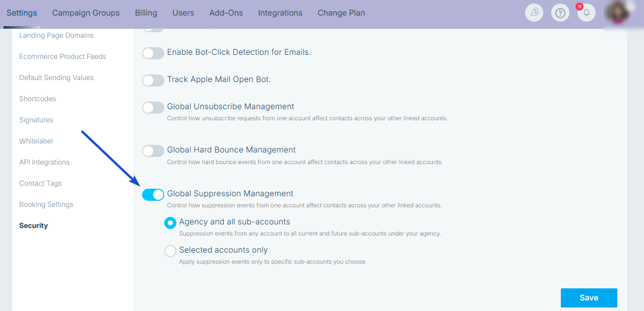
Task: Go to Booking Settings
Action: coord(46,204)
